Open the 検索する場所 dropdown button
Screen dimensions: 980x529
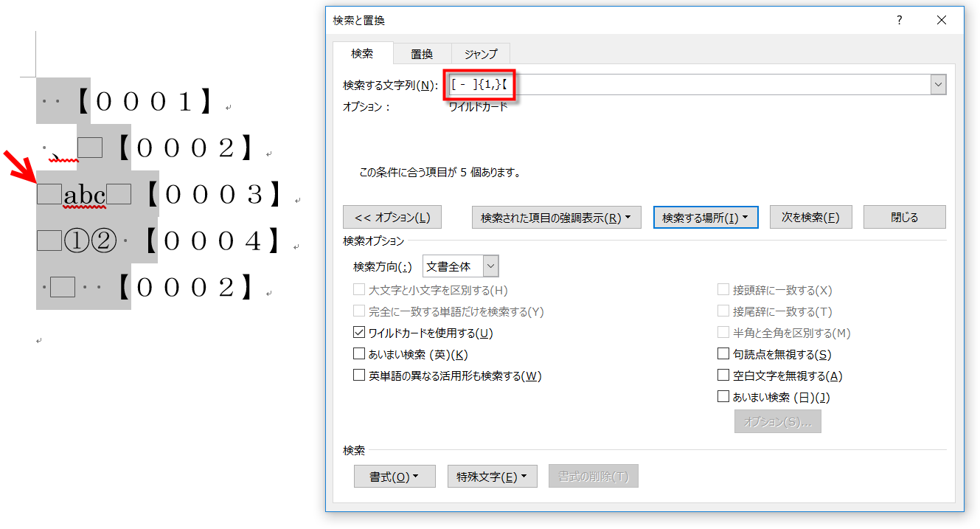tap(705, 218)
